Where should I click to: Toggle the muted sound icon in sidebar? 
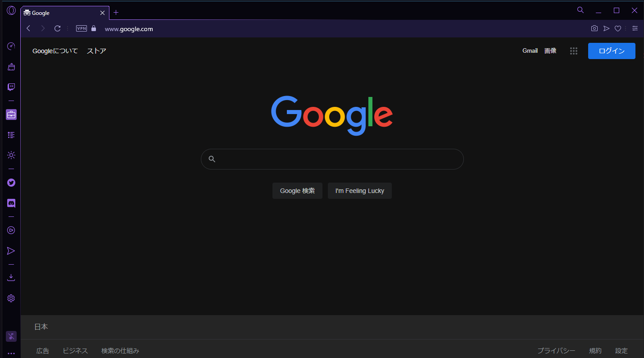11,336
